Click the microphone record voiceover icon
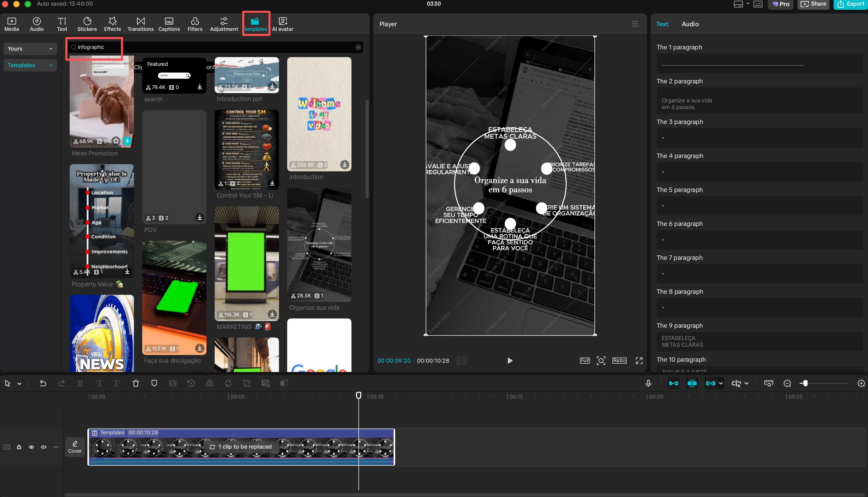Viewport: 868px width, 497px height. coord(648,383)
